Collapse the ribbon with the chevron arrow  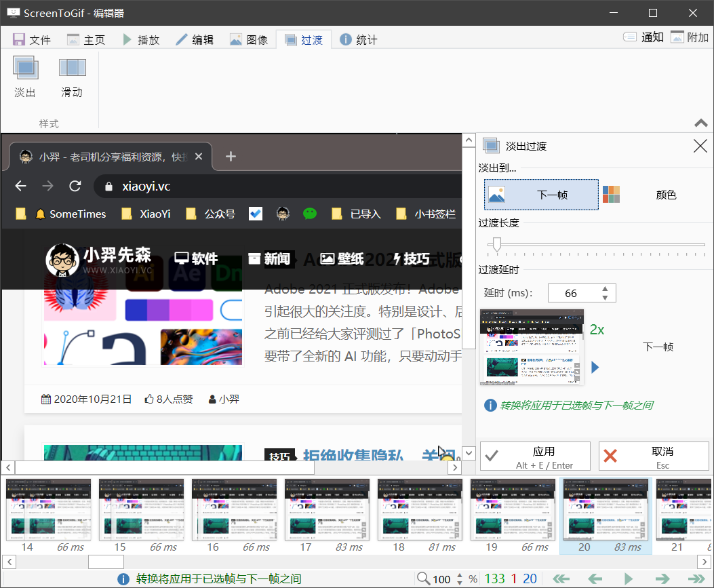click(700, 123)
